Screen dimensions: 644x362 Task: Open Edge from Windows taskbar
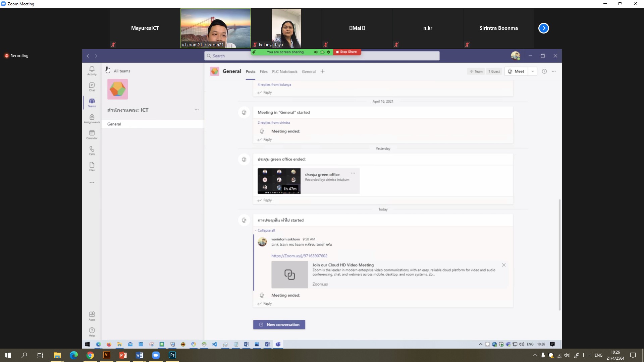(74, 355)
